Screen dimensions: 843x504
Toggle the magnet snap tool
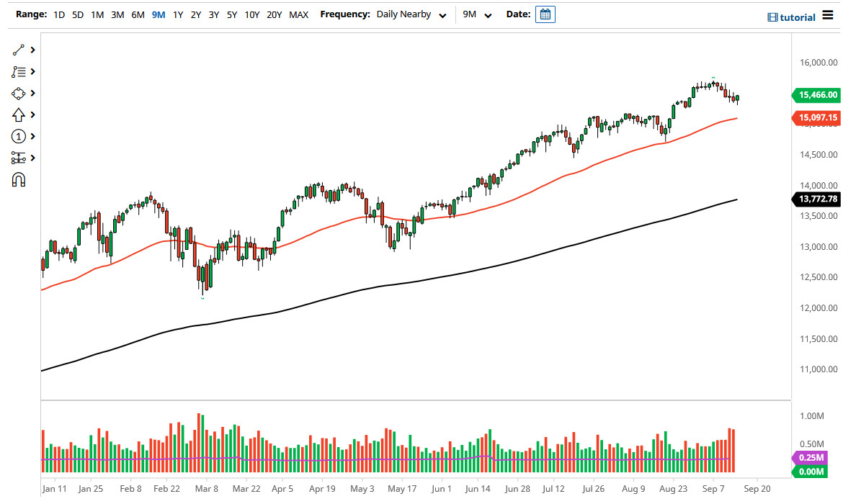pos(19,179)
